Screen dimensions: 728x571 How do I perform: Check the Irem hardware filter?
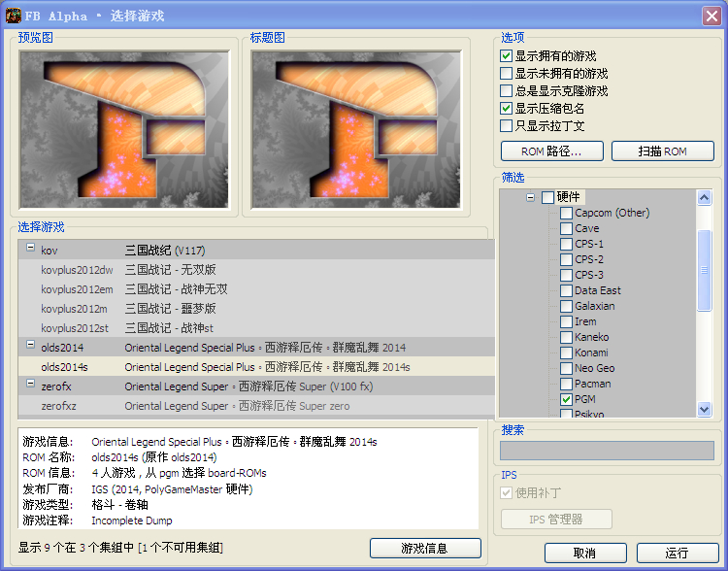(566, 321)
